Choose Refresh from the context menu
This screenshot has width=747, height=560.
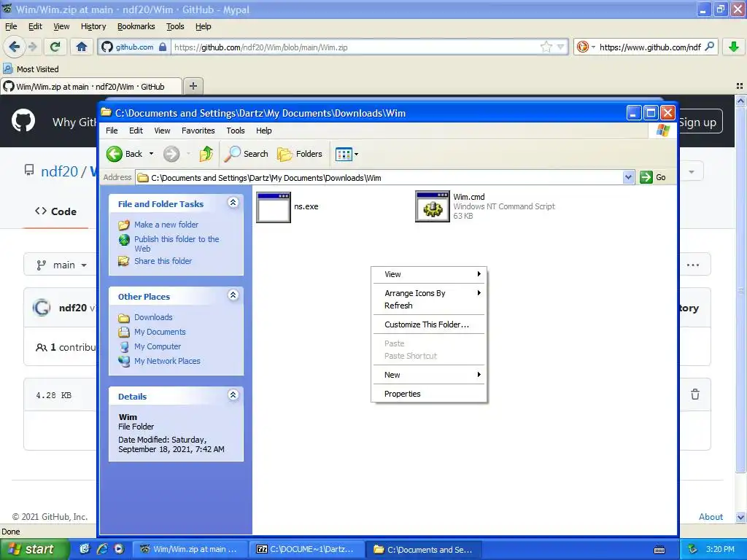click(x=429, y=306)
